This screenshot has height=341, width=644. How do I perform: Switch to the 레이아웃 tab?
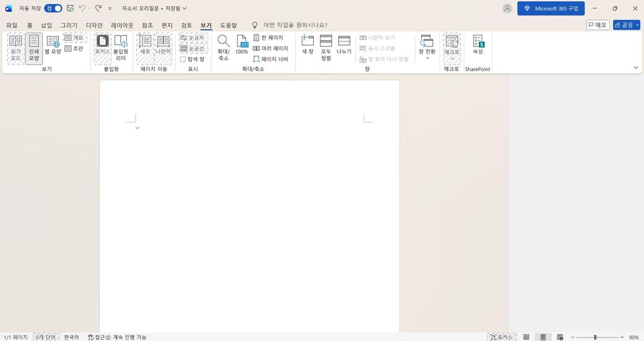[122, 25]
